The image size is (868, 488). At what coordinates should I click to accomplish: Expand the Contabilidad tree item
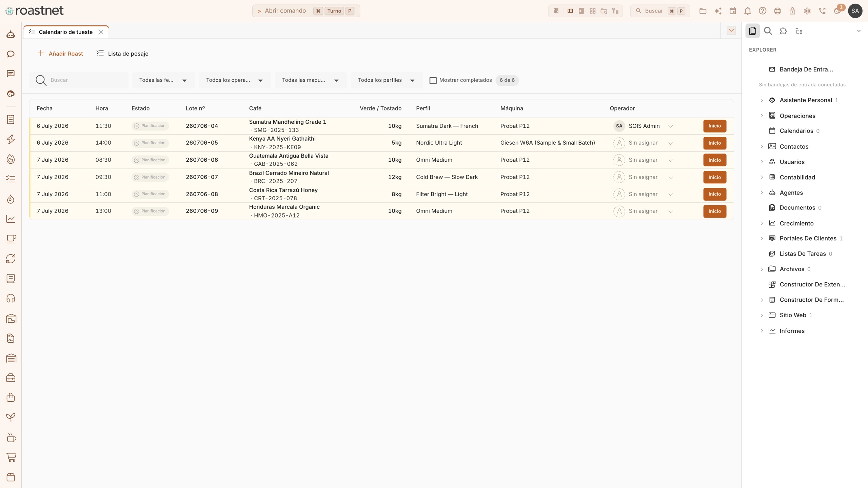pyautogui.click(x=762, y=177)
